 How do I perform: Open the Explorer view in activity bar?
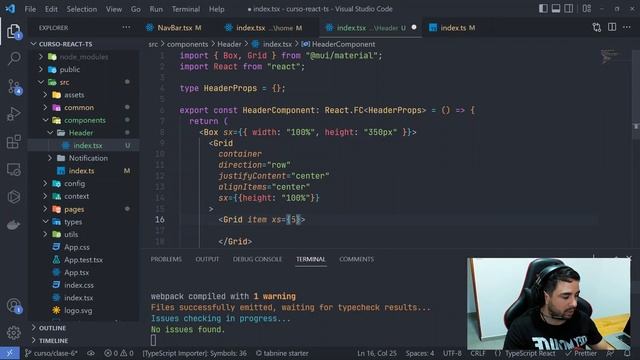[13, 31]
